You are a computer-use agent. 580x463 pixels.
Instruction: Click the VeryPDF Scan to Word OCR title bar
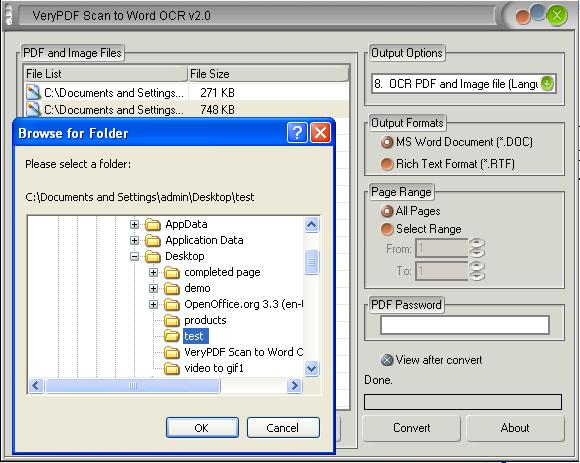(257, 16)
